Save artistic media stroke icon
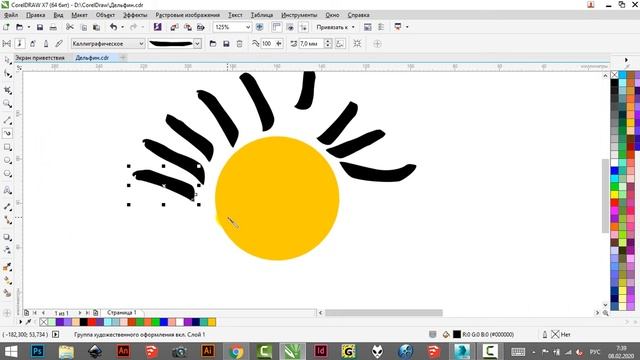Viewport: 640px width, 360px height. pyautogui.click(x=226, y=43)
